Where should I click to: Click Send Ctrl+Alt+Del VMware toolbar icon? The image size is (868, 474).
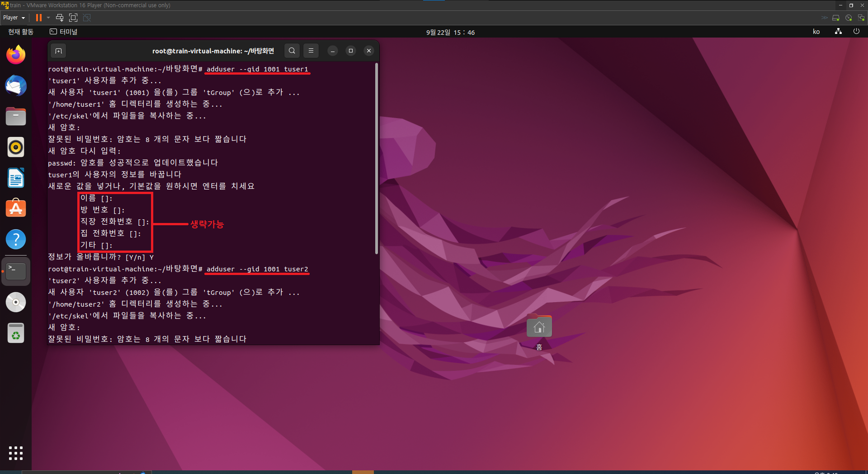point(60,18)
